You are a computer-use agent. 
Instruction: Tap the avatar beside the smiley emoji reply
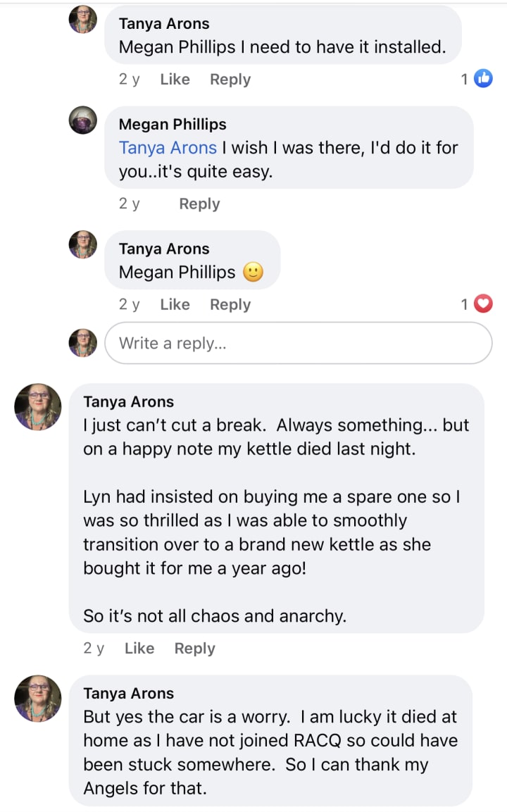pyautogui.click(x=83, y=244)
